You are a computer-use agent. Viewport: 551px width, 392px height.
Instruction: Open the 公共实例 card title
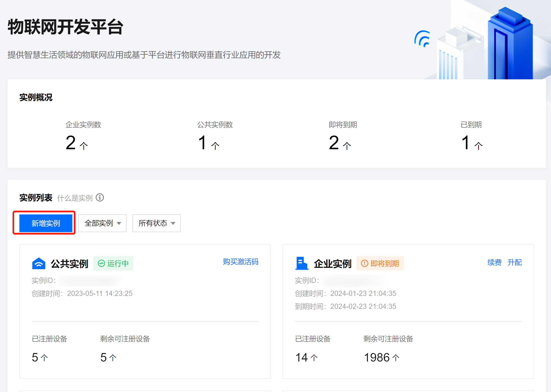click(69, 264)
